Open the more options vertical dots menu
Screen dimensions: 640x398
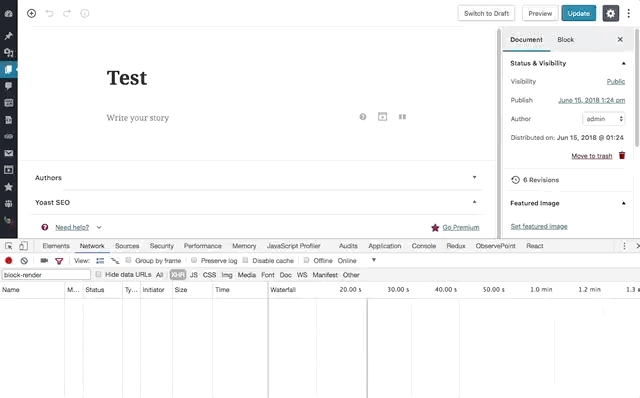[629, 13]
